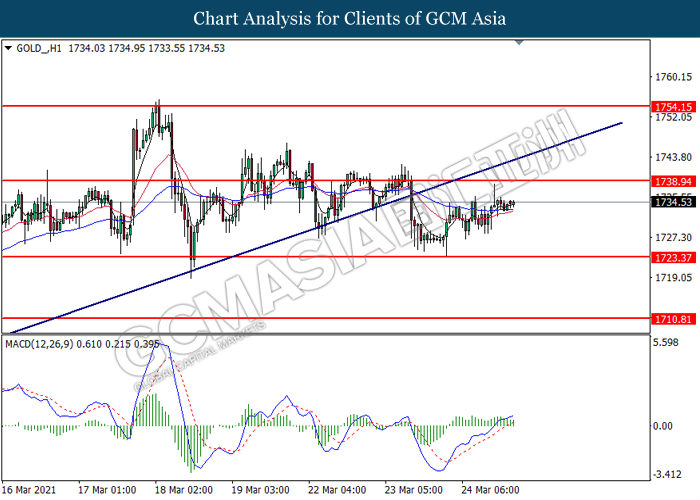
Task: Click the 19 Mar 03:00 time label
Action: [260, 490]
